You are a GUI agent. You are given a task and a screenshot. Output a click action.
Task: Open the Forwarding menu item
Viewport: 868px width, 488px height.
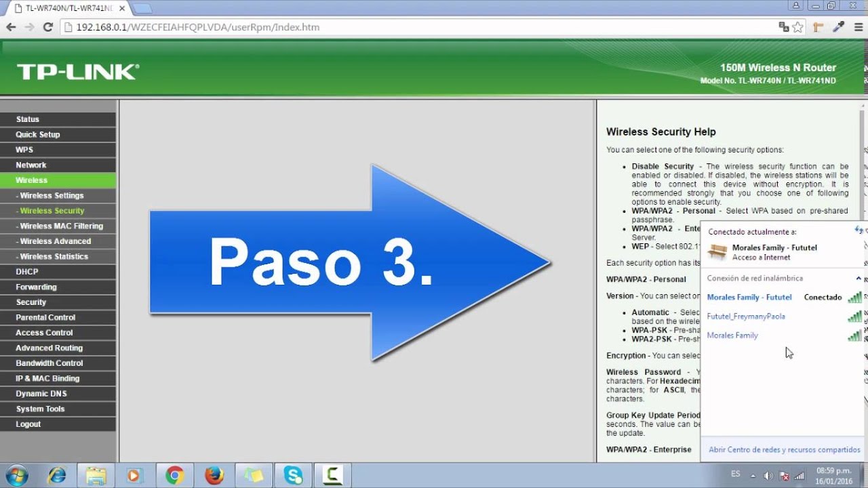pyautogui.click(x=58, y=287)
